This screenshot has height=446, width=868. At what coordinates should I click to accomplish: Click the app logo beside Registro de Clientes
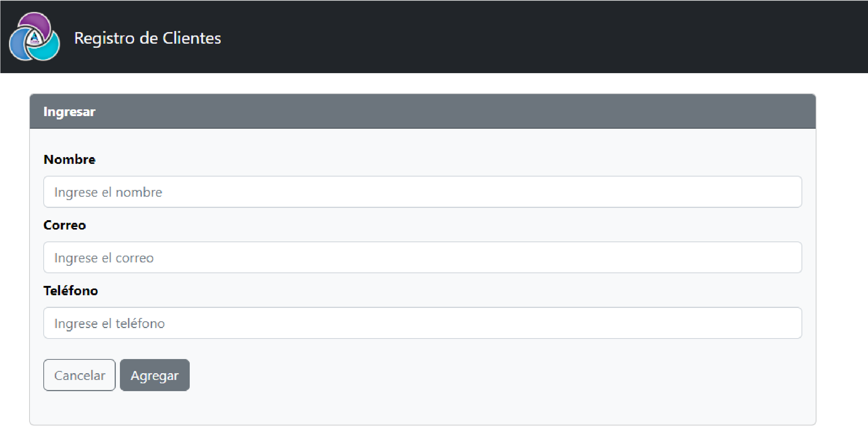pos(34,37)
